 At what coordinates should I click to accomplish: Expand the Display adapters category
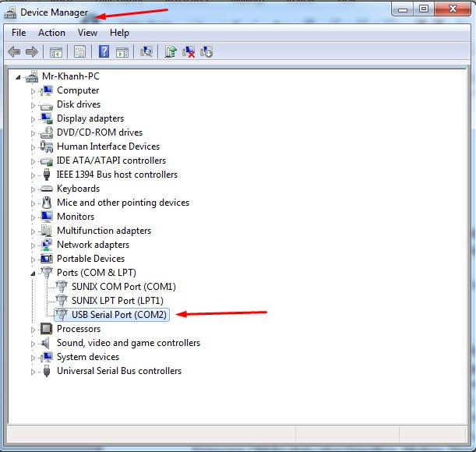click(33, 119)
